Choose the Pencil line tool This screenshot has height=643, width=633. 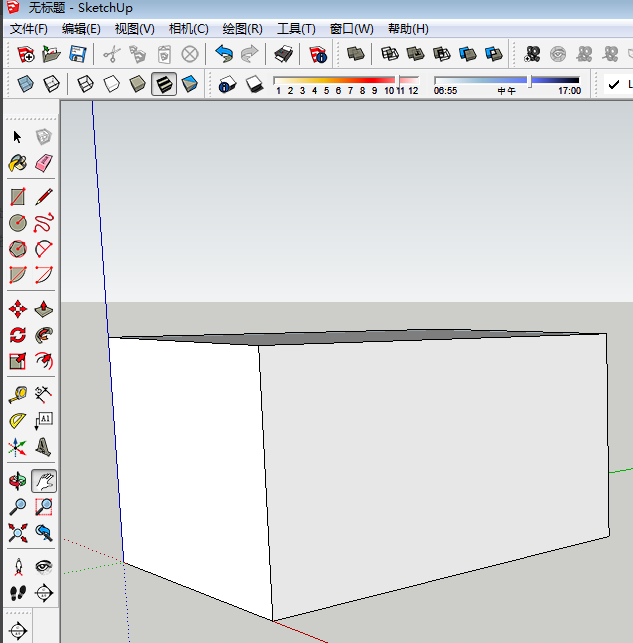[x=43, y=197]
